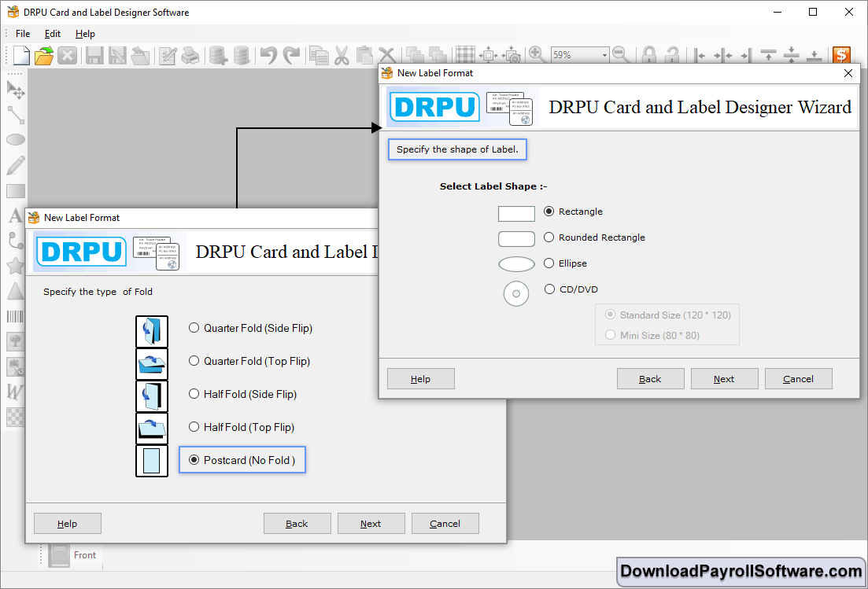868x589 pixels.
Task: Select the Ellipse drawing tool
Action: [x=16, y=140]
